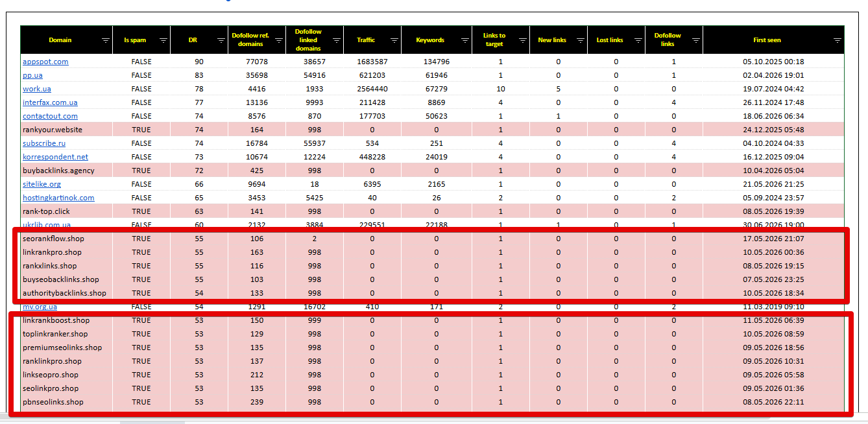The height and width of the screenshot is (424, 868).
Task: Open the New links filter icon
Action: (581, 40)
